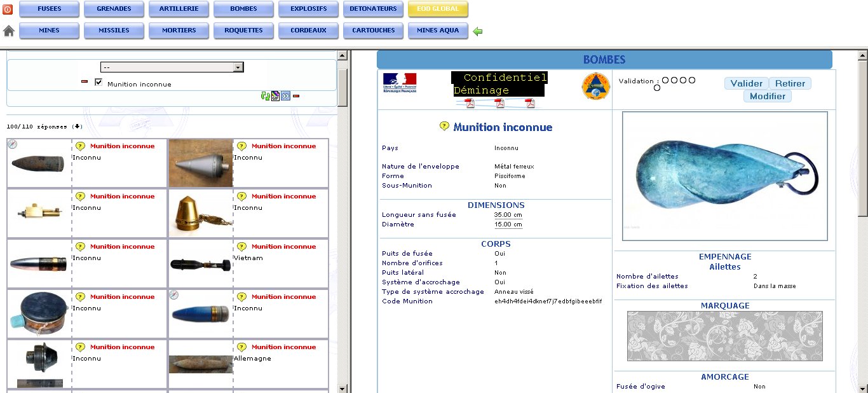Click the Retirer button
The height and width of the screenshot is (393, 868).
tap(790, 83)
